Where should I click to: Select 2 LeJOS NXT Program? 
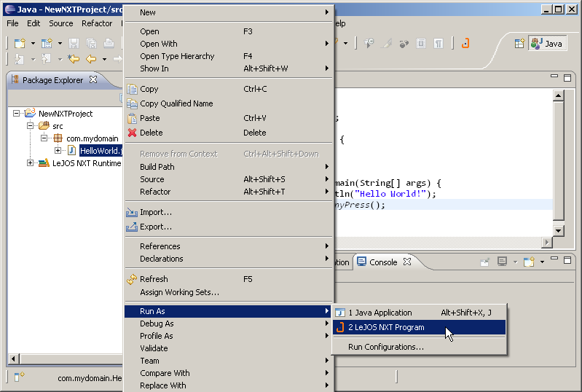coord(419,327)
